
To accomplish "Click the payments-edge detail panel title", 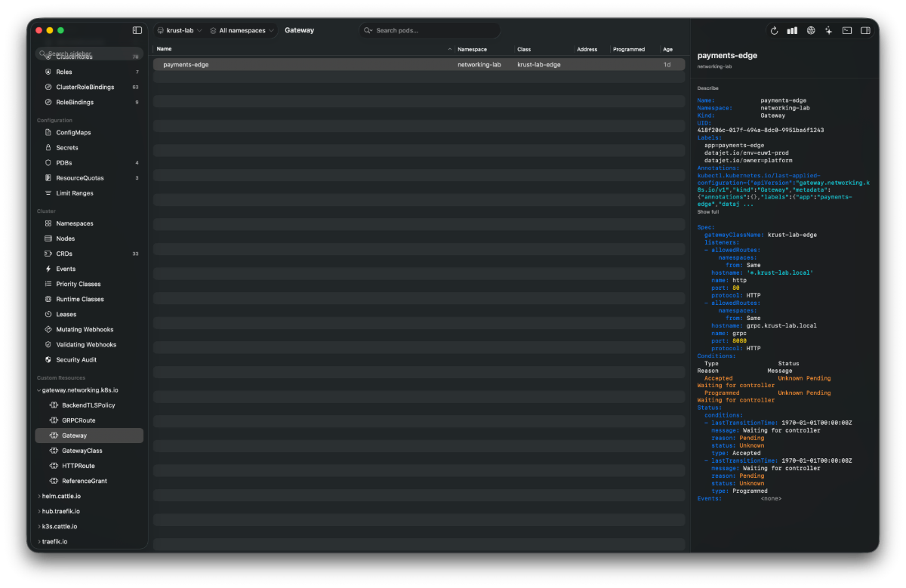I will pyautogui.click(x=727, y=55).
